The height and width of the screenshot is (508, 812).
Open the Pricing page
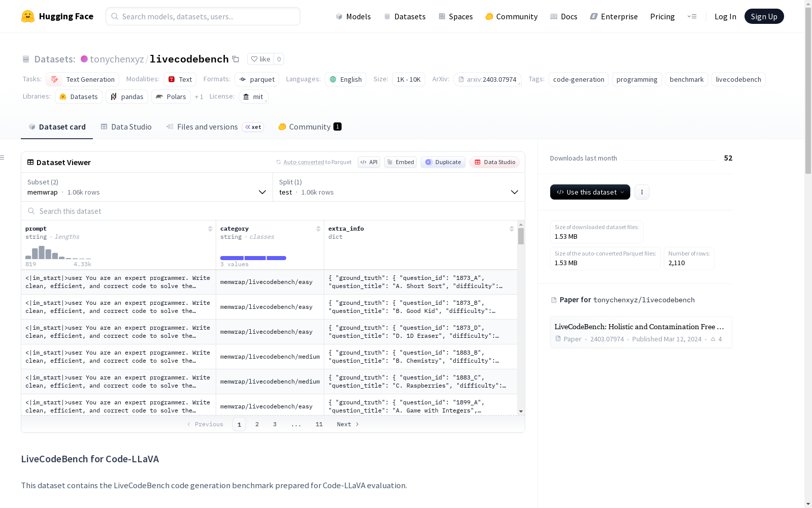662,16
